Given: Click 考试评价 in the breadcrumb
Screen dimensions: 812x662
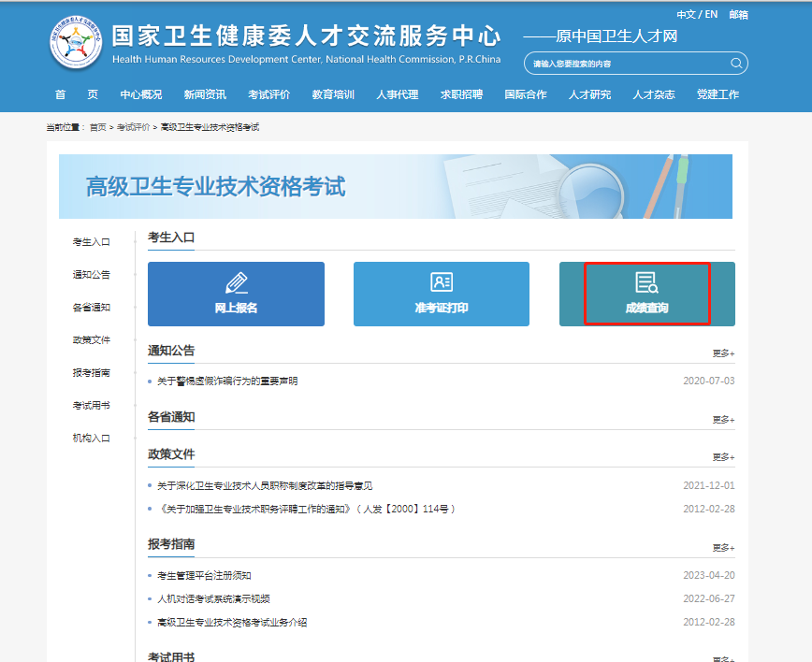Looking at the screenshot, I should pos(133,127).
